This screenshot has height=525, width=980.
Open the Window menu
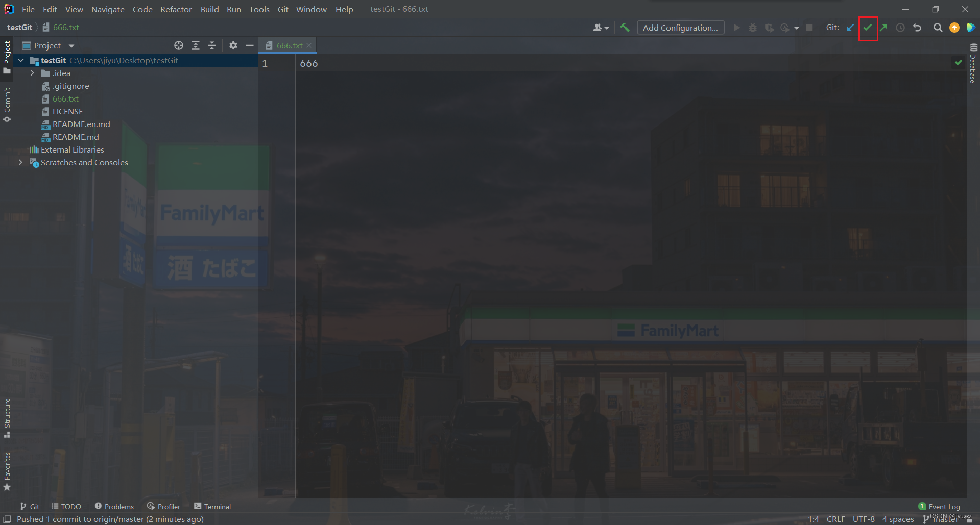(312, 9)
